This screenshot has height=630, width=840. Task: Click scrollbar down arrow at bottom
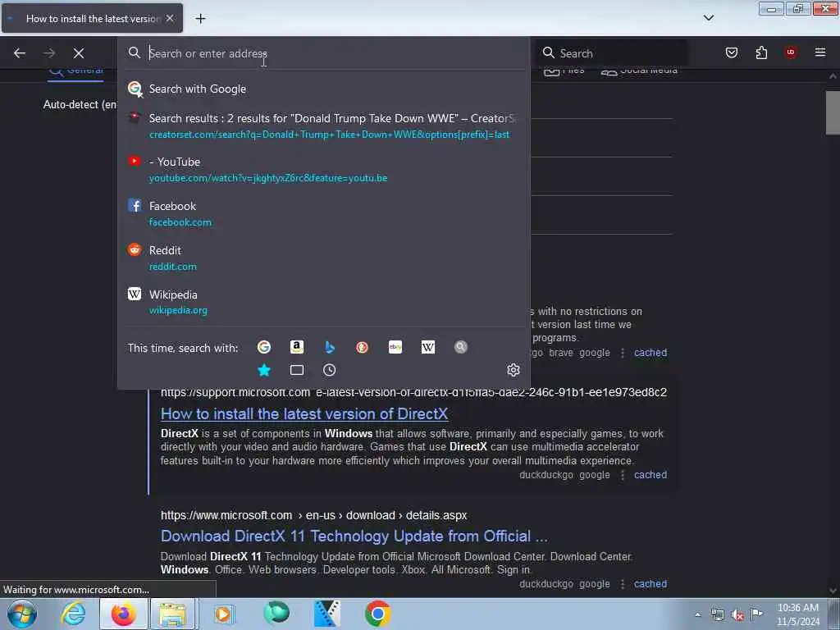pyautogui.click(x=833, y=591)
